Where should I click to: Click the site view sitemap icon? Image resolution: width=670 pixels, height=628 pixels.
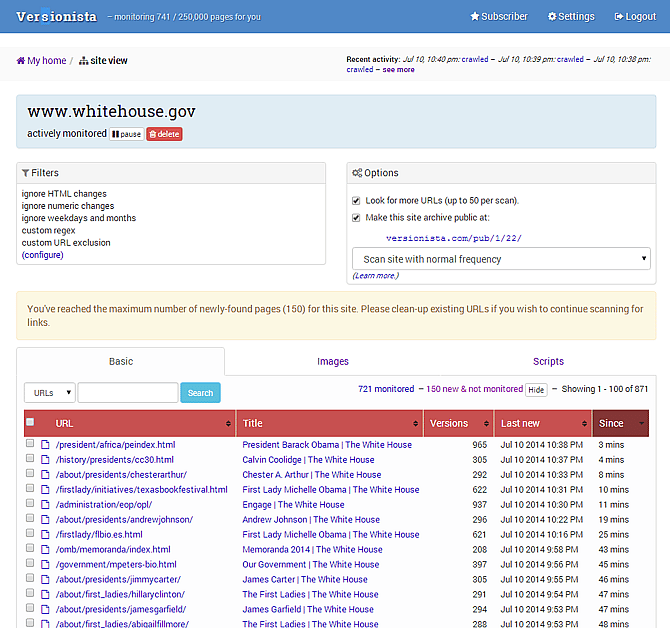pos(84,61)
